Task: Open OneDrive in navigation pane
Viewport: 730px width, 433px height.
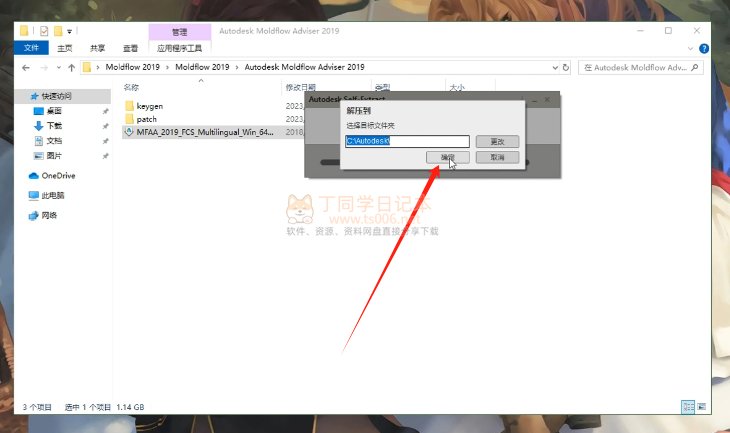Action: [x=58, y=176]
